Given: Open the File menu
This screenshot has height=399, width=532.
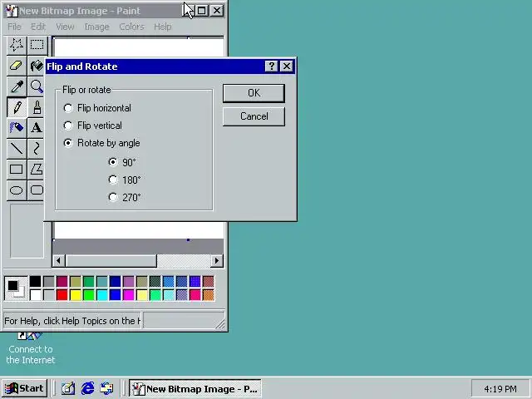Looking at the screenshot, I should [x=14, y=27].
